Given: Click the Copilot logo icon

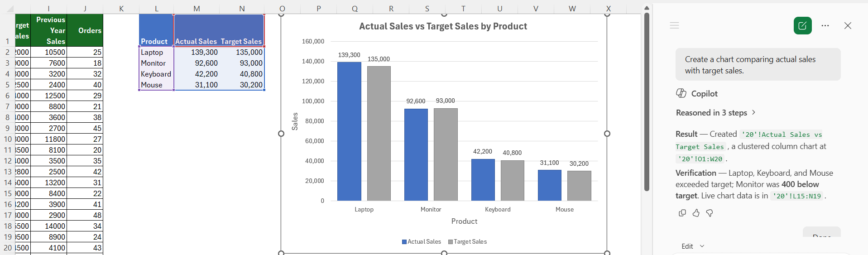Looking at the screenshot, I should (681, 93).
